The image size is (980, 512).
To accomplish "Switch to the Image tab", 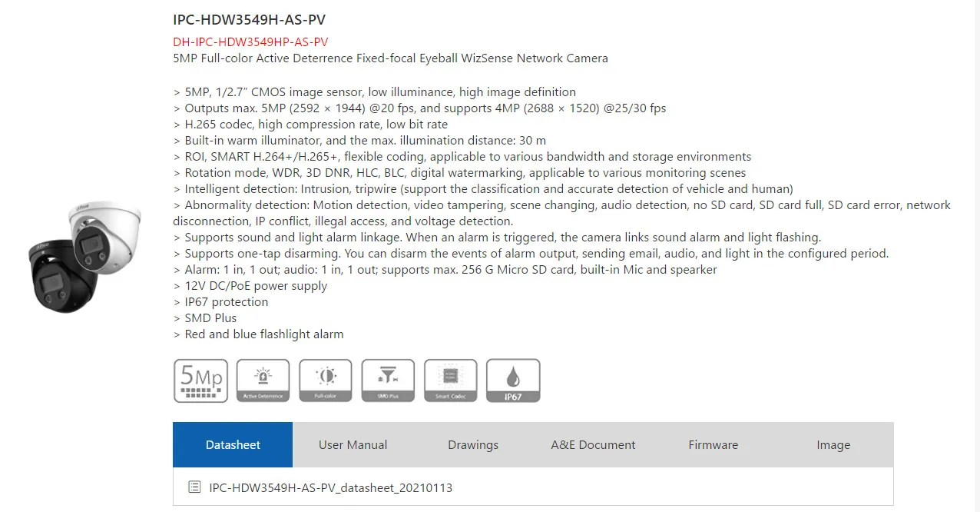I will (x=833, y=444).
